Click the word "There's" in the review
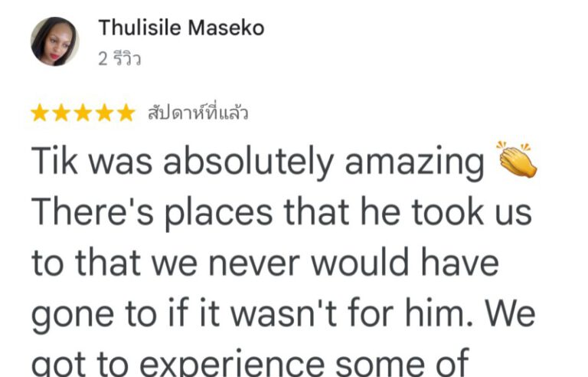This screenshot has height=377, width=588. tap(87, 212)
